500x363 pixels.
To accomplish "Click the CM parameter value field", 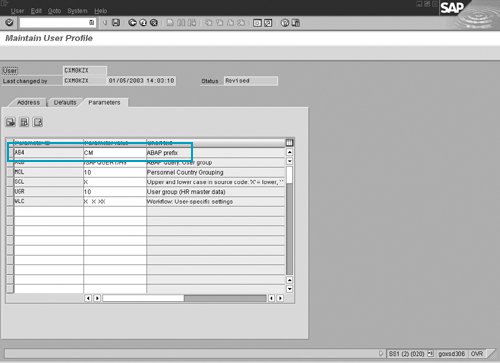I will (115, 153).
